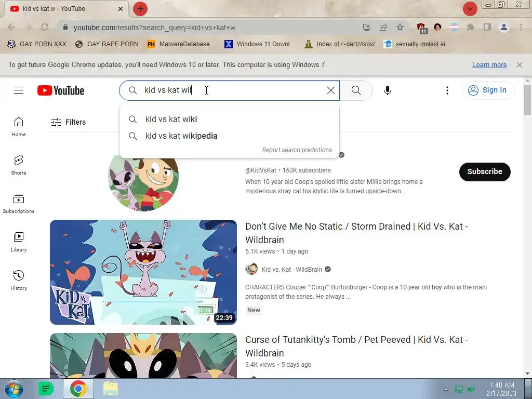Image resolution: width=532 pixels, height=399 pixels.
Task: Start voice search with the microphone
Action: [x=388, y=90]
